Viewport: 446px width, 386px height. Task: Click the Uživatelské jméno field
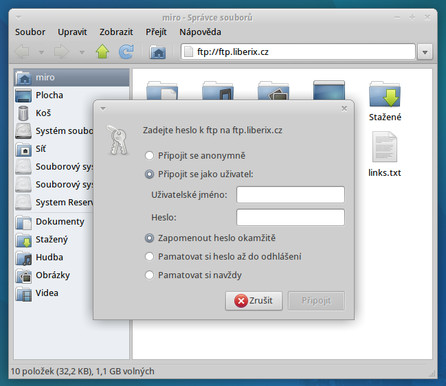point(290,194)
